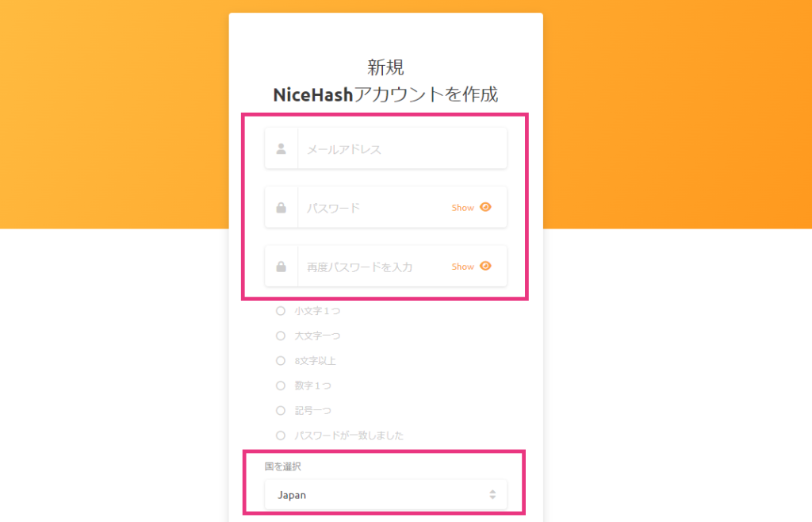This screenshot has height=522, width=812.
Task: Toggle Show to reveal the password
Action: coord(462,207)
